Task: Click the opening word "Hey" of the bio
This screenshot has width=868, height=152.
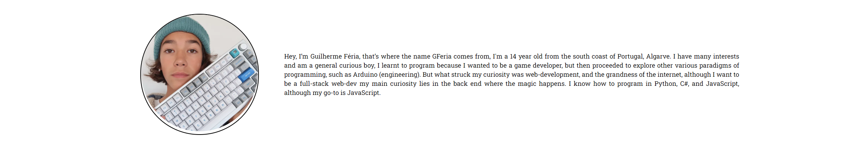Action: pyautogui.click(x=290, y=56)
